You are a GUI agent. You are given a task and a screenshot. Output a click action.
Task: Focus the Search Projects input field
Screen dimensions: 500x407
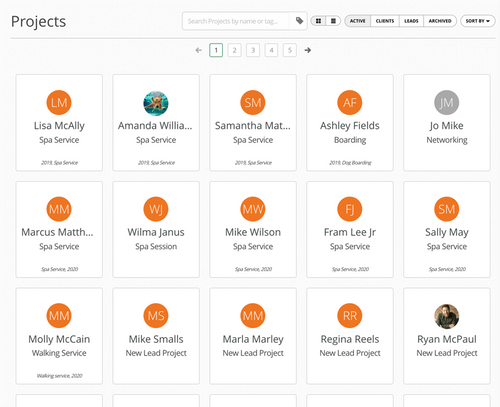236,21
